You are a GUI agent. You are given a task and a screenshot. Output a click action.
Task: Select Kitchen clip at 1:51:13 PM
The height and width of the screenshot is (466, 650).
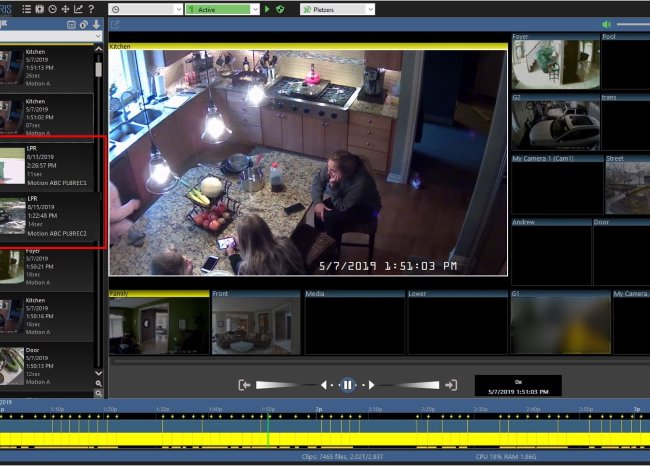[x=47, y=68]
